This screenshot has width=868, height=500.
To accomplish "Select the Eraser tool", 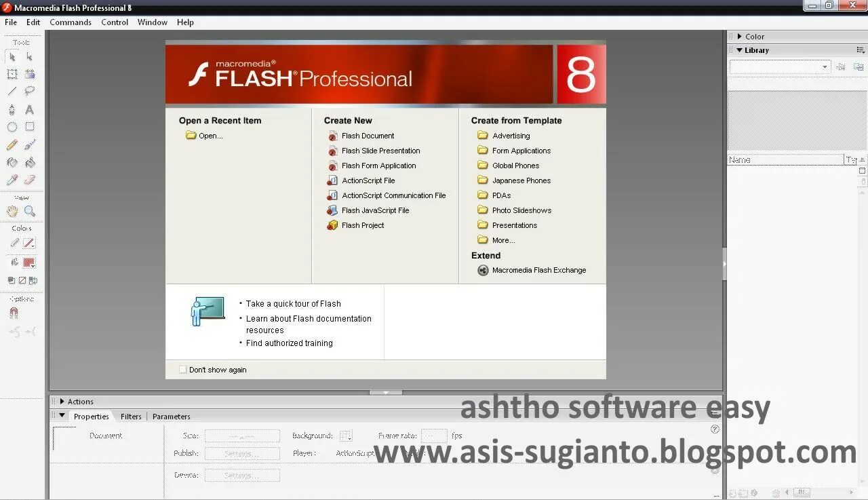I will tap(29, 180).
